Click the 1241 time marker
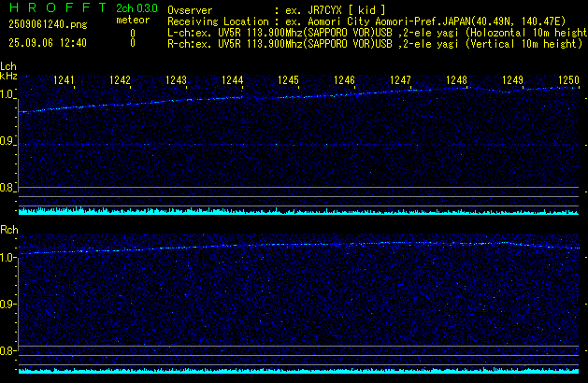The height and width of the screenshot is (383, 588). click(x=64, y=80)
